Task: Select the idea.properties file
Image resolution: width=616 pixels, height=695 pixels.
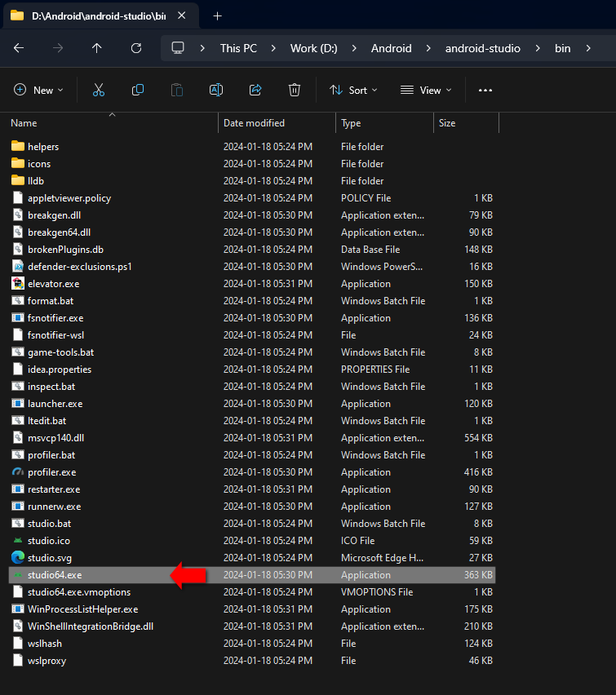Action: pos(60,370)
